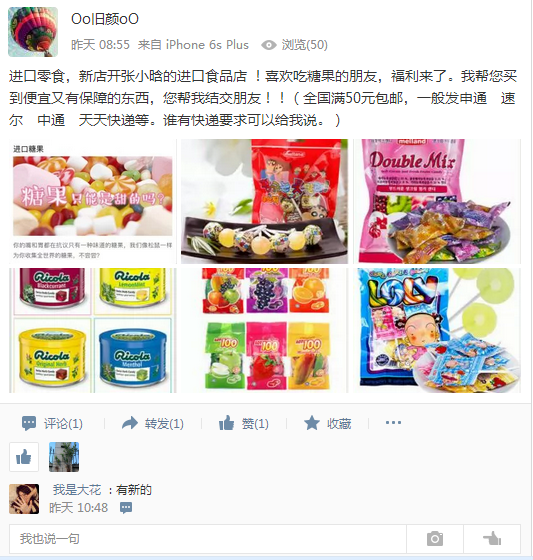
Task: Open the Double Mix candy photo
Action: pos(437,201)
